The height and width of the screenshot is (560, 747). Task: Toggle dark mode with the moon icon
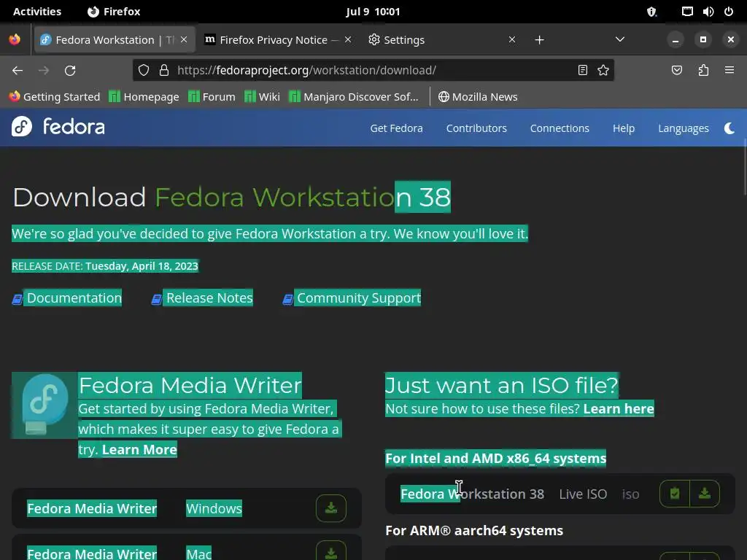tap(729, 128)
